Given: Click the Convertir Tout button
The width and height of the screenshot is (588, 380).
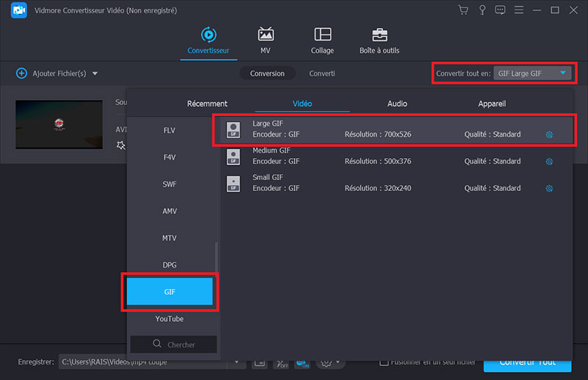Looking at the screenshot, I should (x=527, y=362).
